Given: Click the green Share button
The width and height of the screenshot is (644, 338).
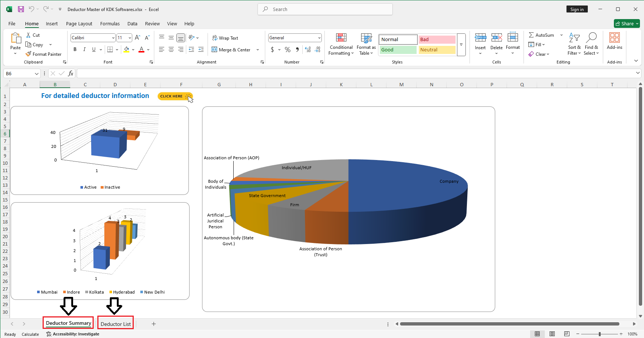Looking at the screenshot, I should coord(627,23).
